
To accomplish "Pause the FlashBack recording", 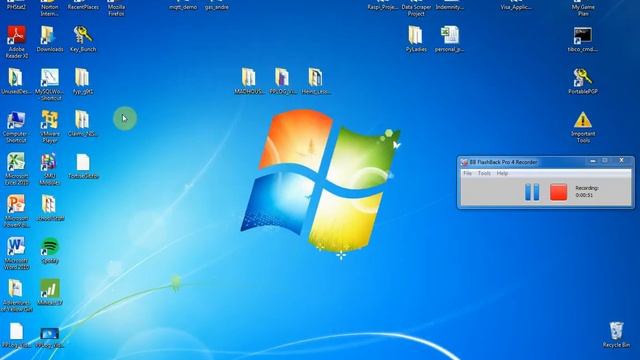I will point(532,192).
